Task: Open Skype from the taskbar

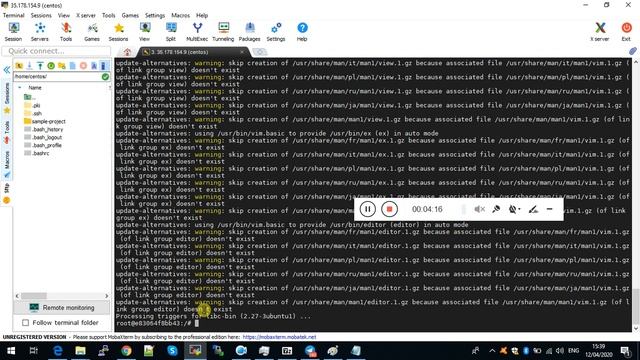Action: [172, 351]
